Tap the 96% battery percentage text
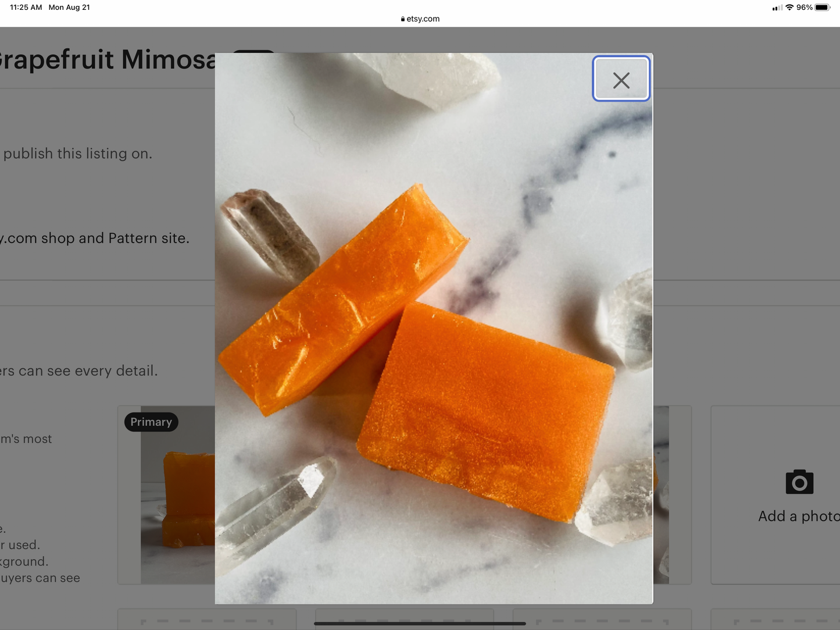This screenshot has height=630, width=840. 804,8
